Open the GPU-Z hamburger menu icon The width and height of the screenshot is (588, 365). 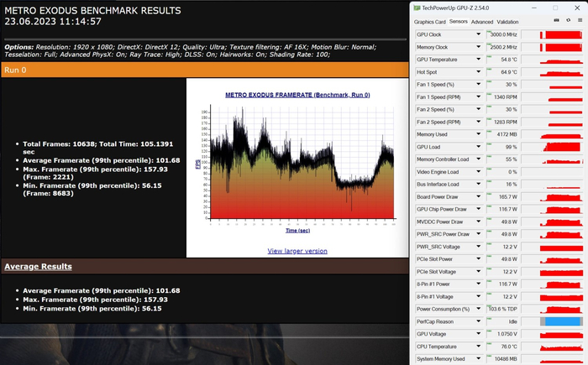pyautogui.click(x=578, y=22)
